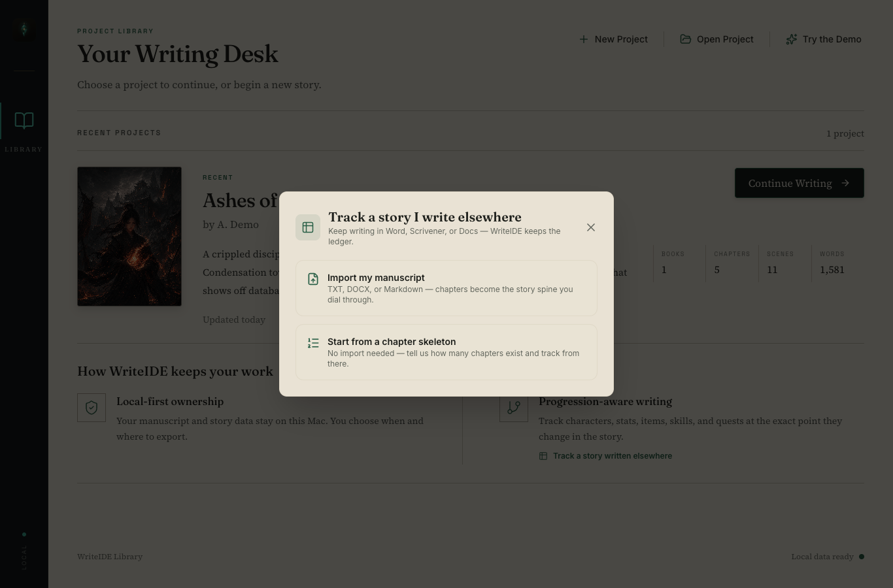Click the '1 project' count text

[x=845, y=133]
